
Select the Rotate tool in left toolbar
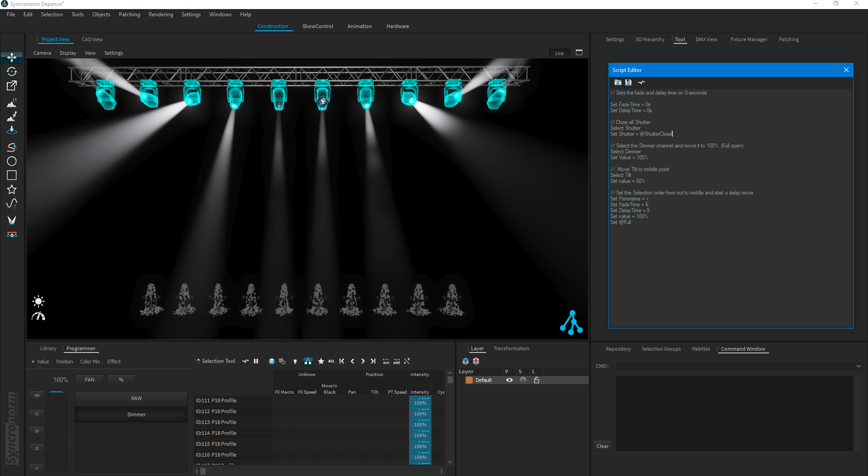tap(12, 71)
